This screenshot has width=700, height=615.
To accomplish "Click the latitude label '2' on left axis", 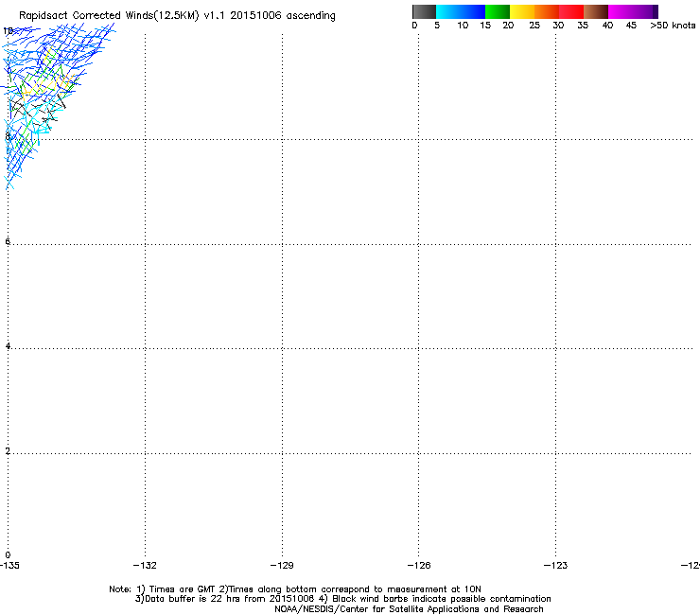I will coord(8,450).
